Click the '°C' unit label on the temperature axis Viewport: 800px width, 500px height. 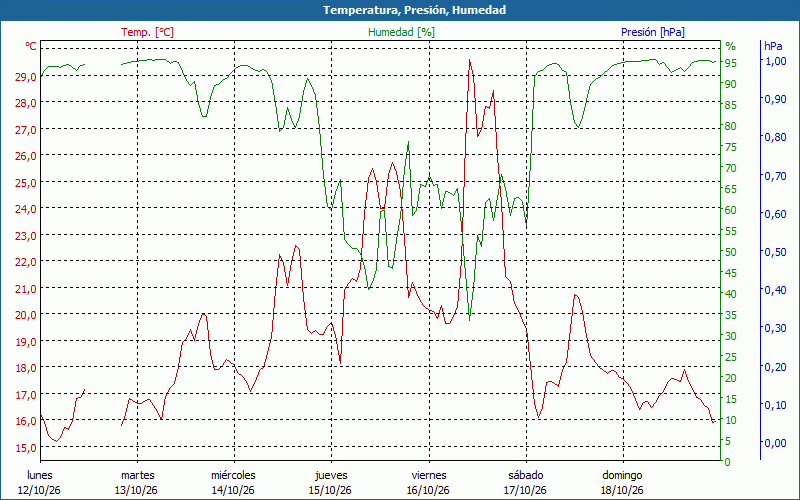(31, 46)
